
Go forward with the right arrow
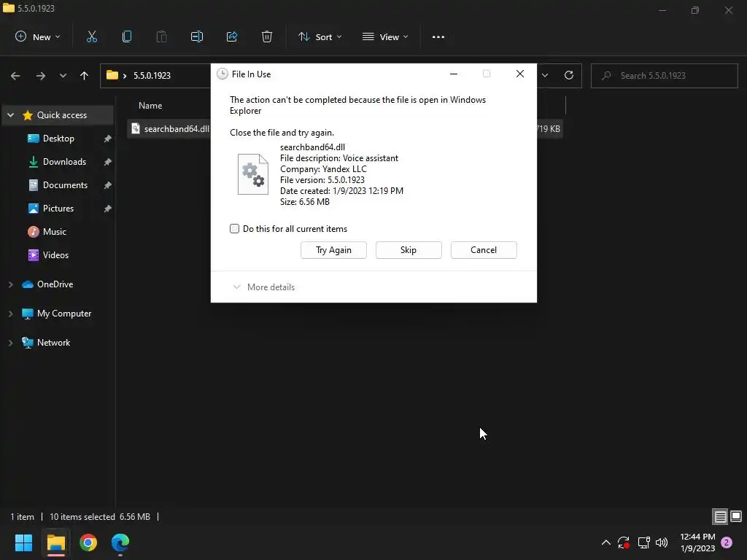tap(41, 76)
